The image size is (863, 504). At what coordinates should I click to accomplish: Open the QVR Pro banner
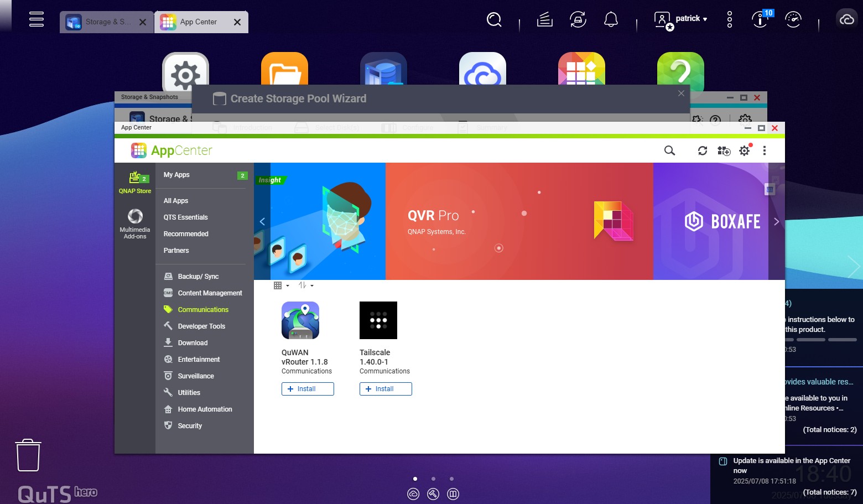(519, 221)
